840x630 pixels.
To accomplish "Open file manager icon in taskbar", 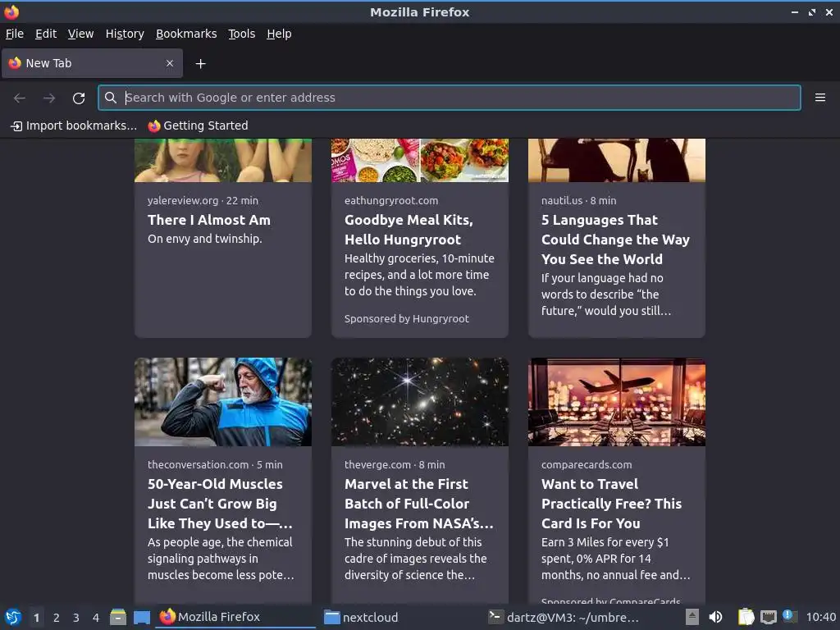I will [x=118, y=617].
